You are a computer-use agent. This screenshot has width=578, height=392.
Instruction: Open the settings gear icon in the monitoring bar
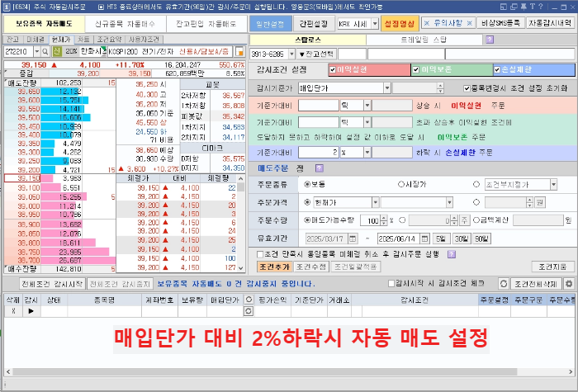(569, 284)
